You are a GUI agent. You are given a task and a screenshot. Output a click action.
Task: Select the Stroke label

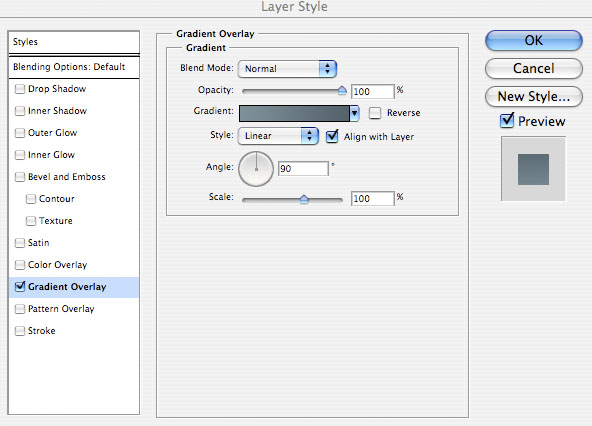click(42, 331)
